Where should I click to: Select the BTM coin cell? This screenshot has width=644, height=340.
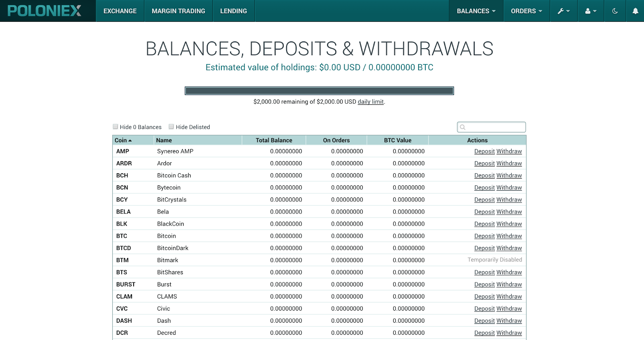click(x=122, y=260)
